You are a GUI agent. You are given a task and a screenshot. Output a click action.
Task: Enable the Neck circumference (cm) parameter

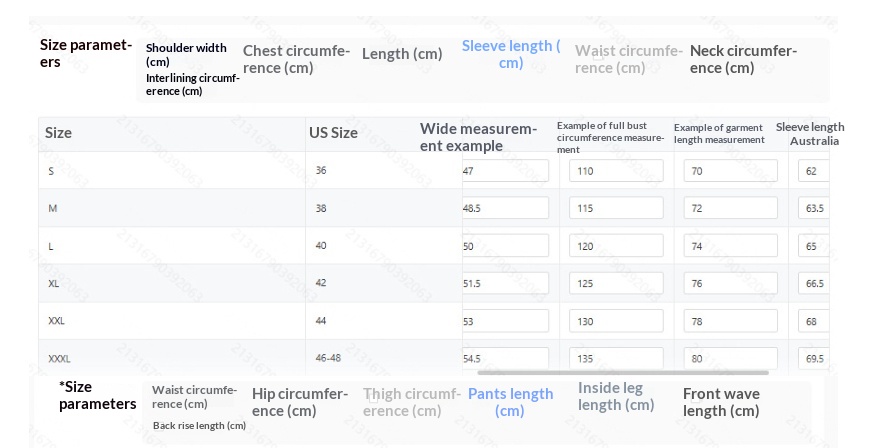[x=743, y=60]
